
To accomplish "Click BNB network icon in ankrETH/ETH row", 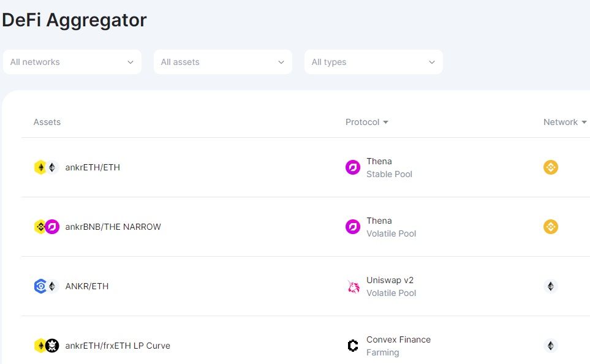I will point(551,167).
